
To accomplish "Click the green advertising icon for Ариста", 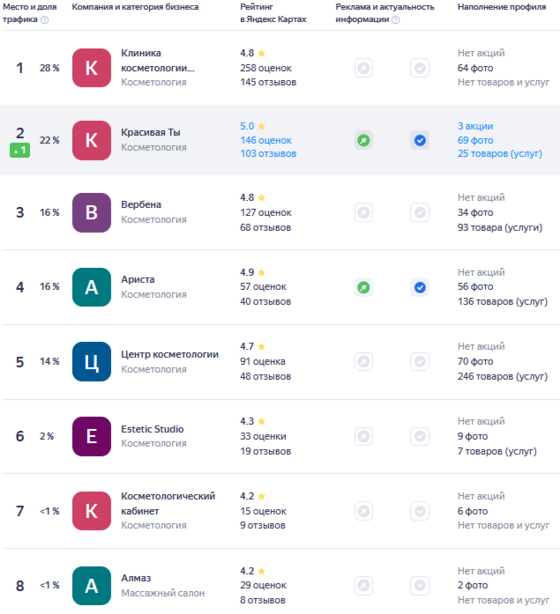I will (364, 287).
